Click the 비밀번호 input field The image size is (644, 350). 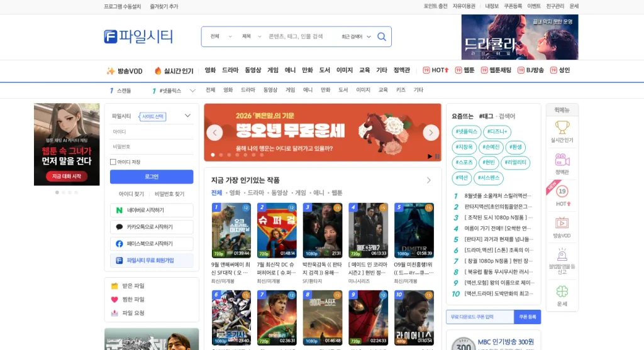pyautogui.click(x=152, y=146)
